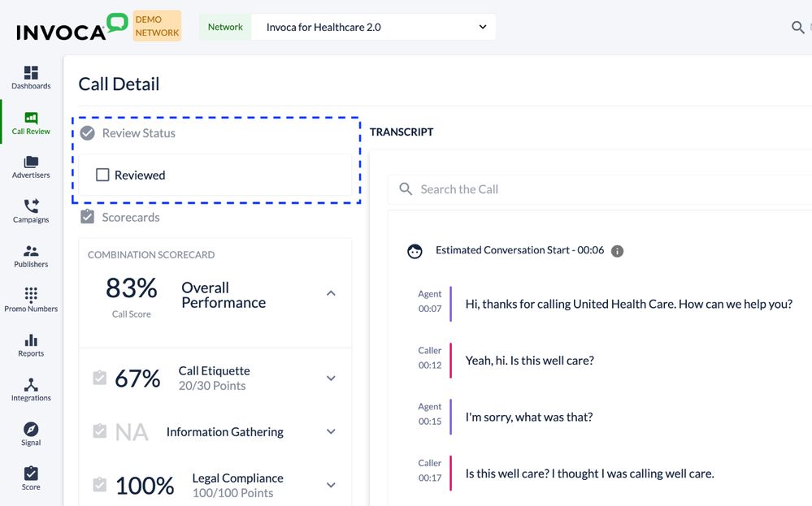Open the Dashboards sidebar icon
The width and height of the screenshot is (812, 506).
pos(31,74)
